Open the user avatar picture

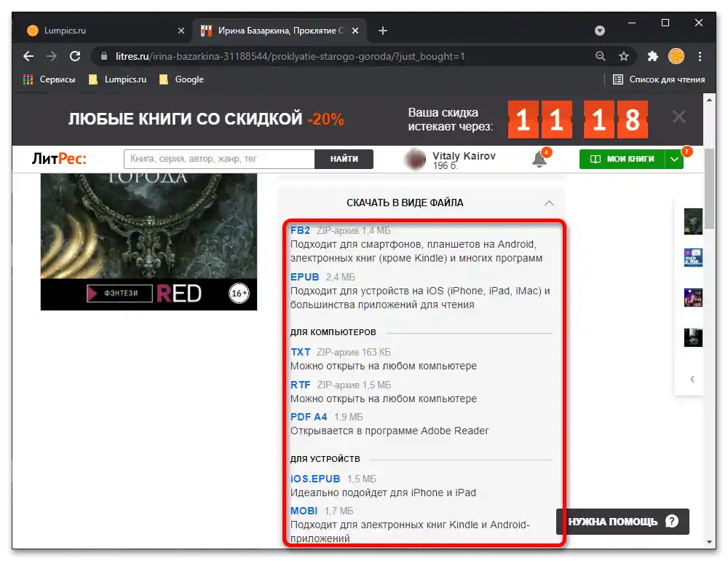(415, 160)
